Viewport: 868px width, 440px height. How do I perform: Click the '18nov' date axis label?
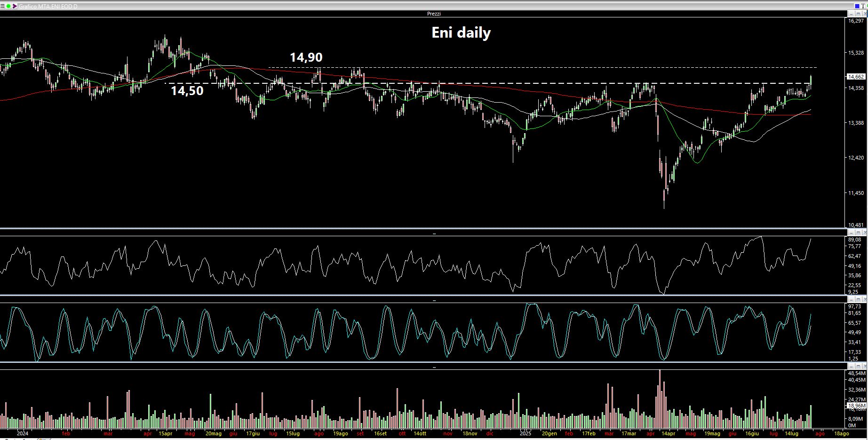point(470,433)
